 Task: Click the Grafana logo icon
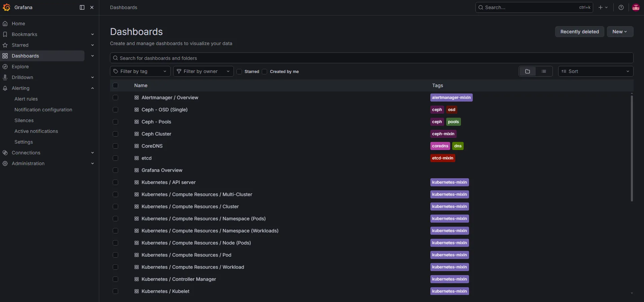6,7
